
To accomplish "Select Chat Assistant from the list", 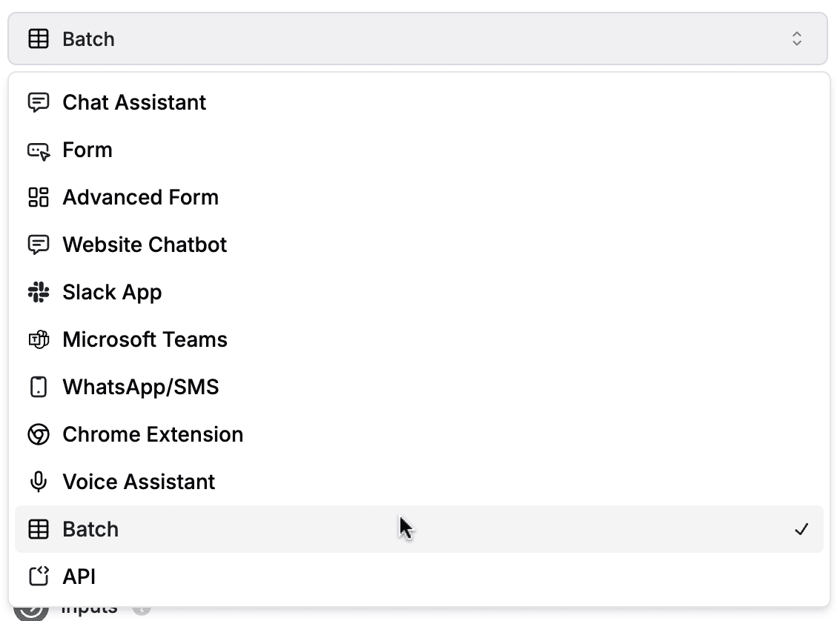I will [x=419, y=102].
